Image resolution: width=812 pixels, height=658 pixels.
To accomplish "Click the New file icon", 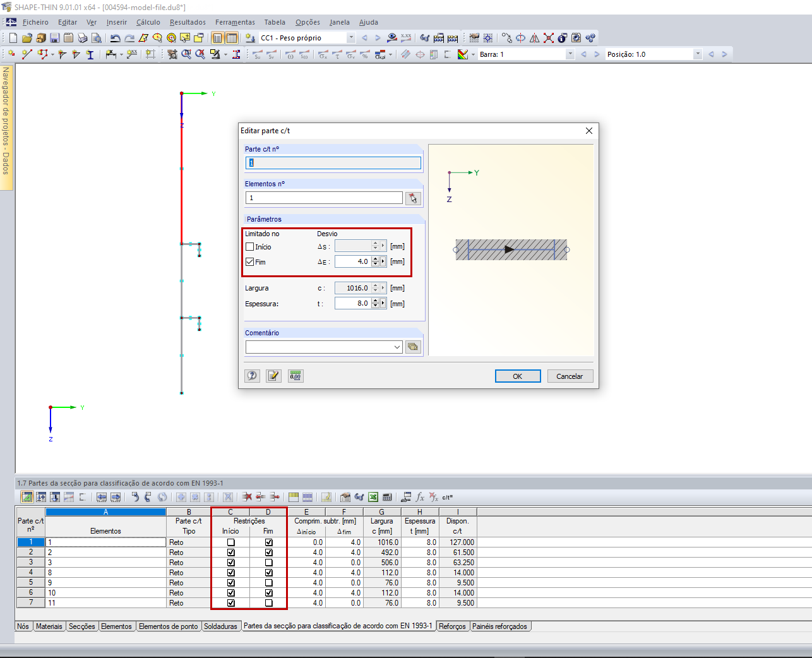I will pos(13,38).
